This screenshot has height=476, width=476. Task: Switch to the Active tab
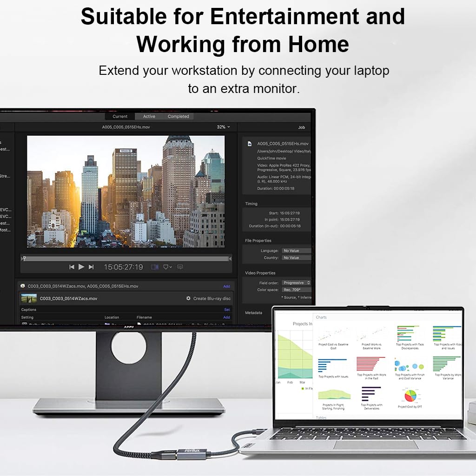click(x=148, y=116)
